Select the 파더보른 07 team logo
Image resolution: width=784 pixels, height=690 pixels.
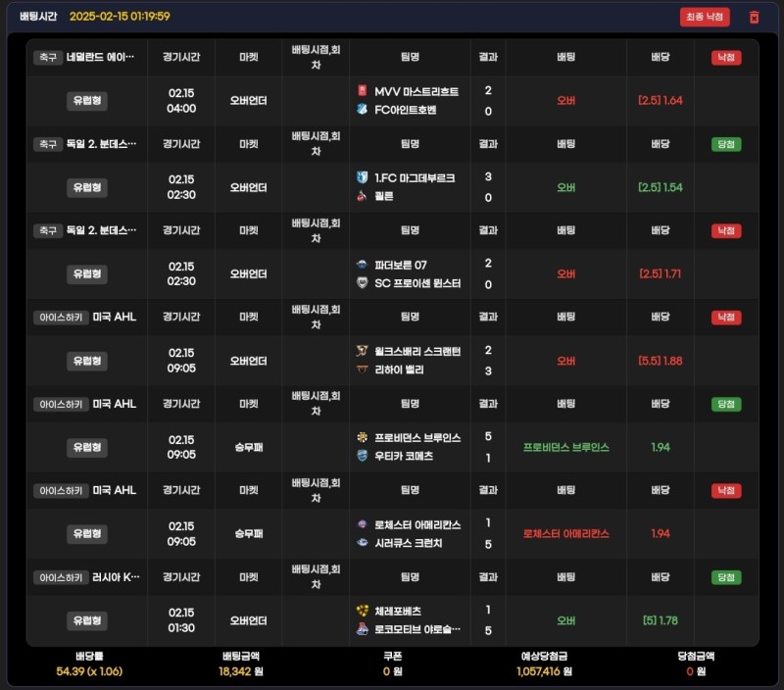click(363, 265)
